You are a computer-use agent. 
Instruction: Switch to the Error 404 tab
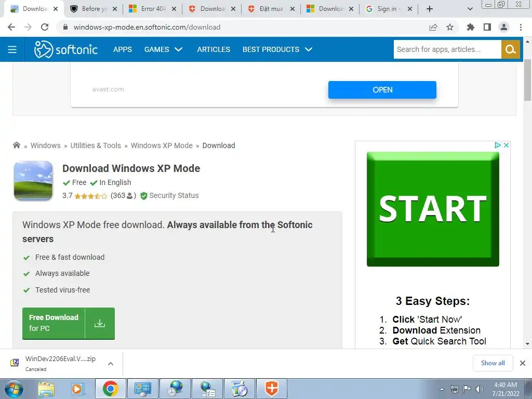click(153, 9)
